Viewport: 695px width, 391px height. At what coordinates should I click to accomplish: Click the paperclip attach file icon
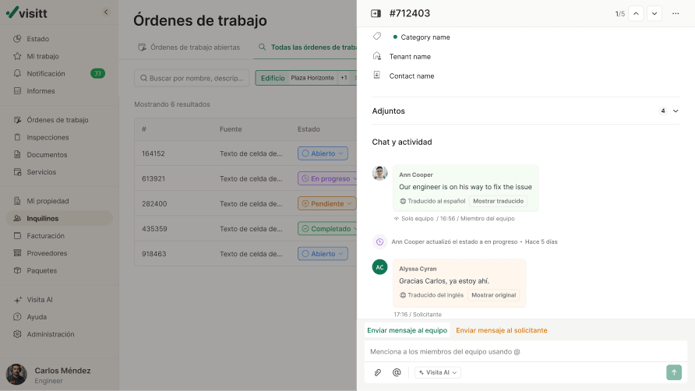[x=378, y=372]
